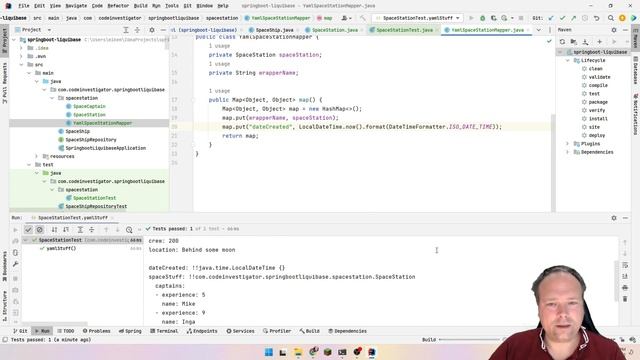The width and height of the screenshot is (640, 360).
Task: Click the Build progress bar in status bar
Action: pyautogui.click(x=469, y=340)
